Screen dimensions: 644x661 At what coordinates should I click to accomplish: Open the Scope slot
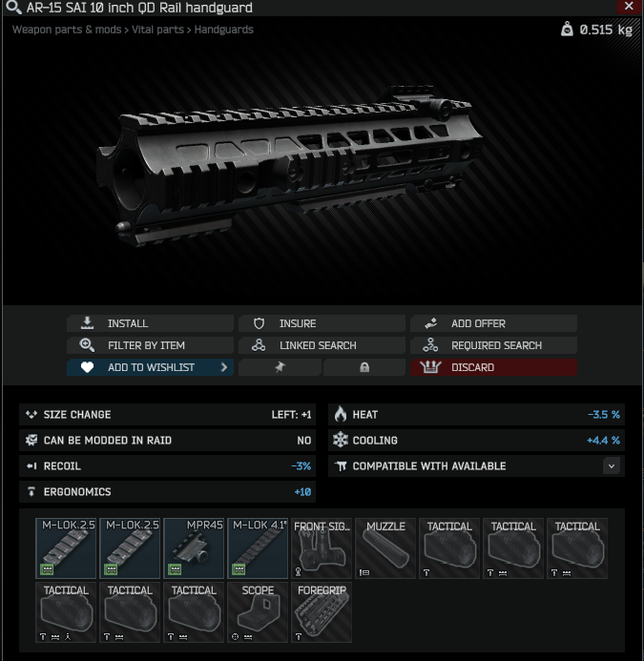click(258, 612)
